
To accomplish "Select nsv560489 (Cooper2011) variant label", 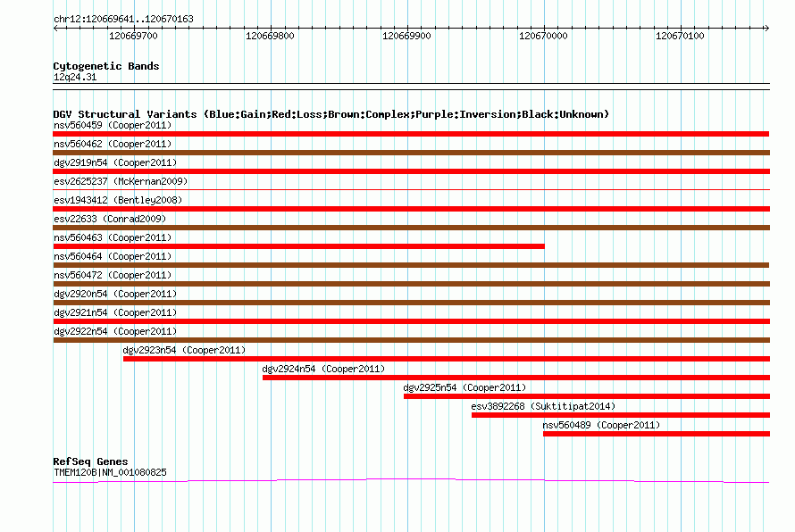I will 601,425.
